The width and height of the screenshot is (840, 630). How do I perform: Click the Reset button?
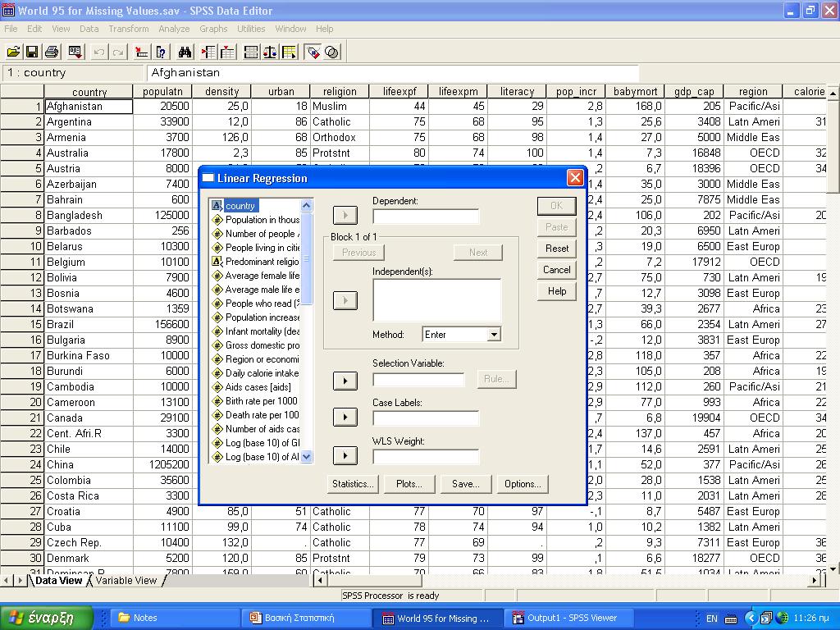[x=557, y=249]
